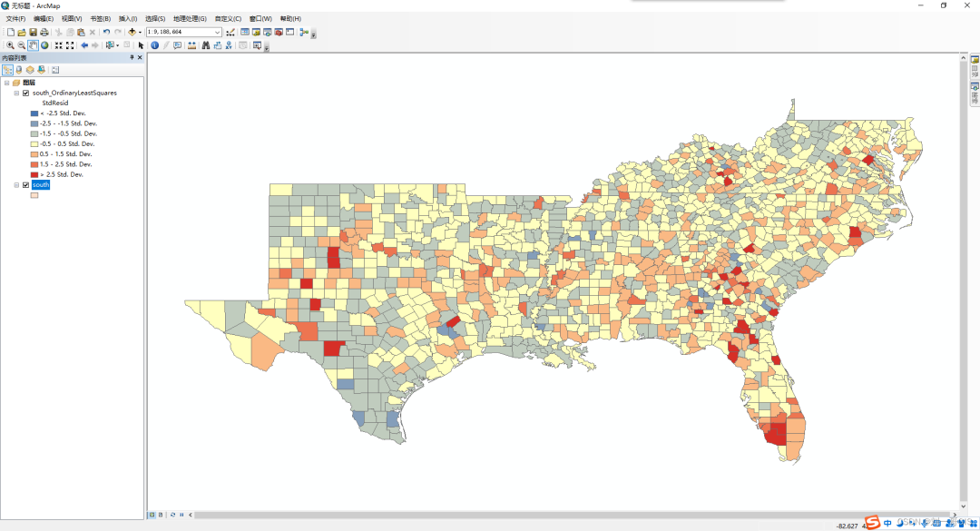The width and height of the screenshot is (980, 531).
Task: Open an existing map document
Action: [22, 32]
